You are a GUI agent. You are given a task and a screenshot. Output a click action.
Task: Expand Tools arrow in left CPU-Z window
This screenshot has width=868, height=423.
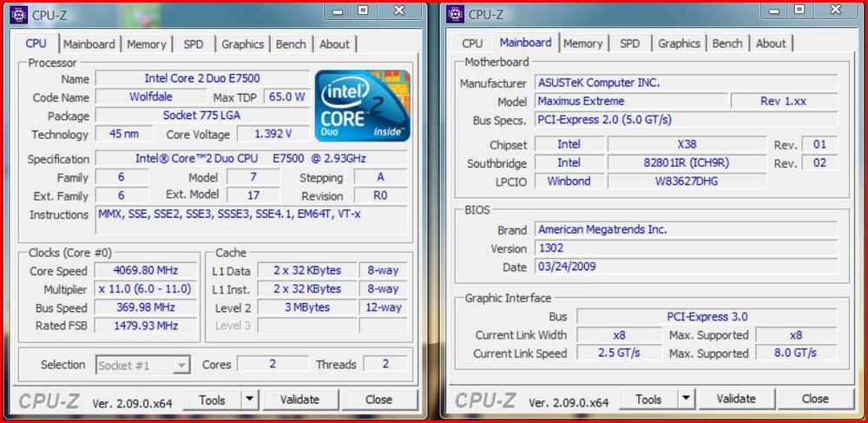249,400
